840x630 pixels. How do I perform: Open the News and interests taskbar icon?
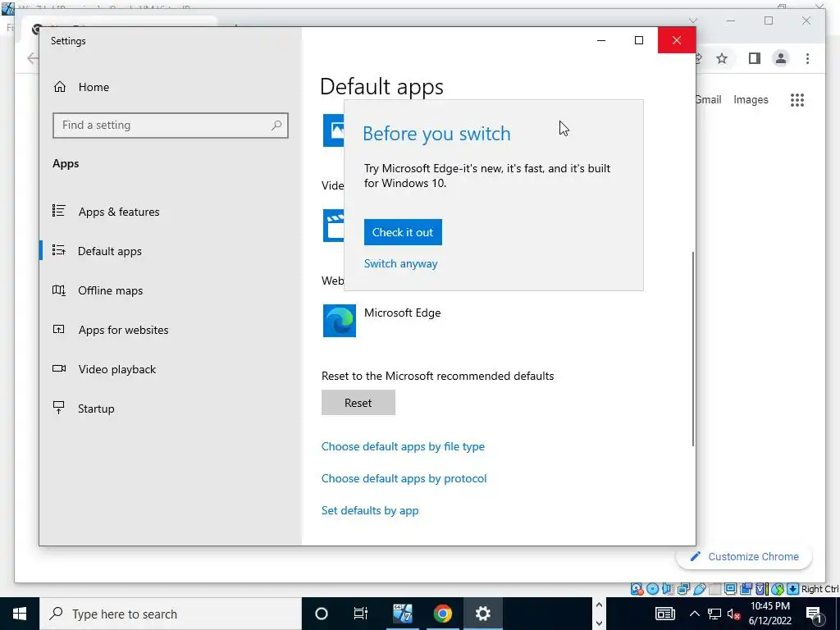click(x=664, y=614)
